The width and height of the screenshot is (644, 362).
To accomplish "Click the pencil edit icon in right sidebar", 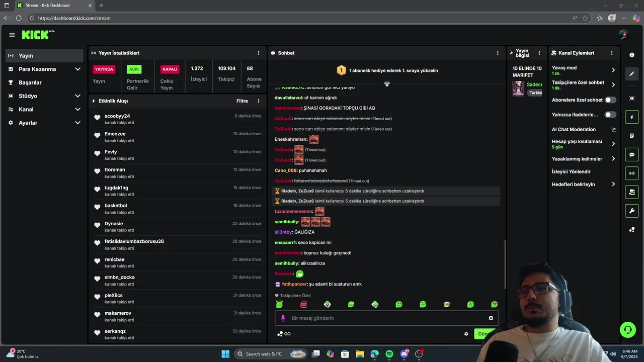I will click(632, 74).
